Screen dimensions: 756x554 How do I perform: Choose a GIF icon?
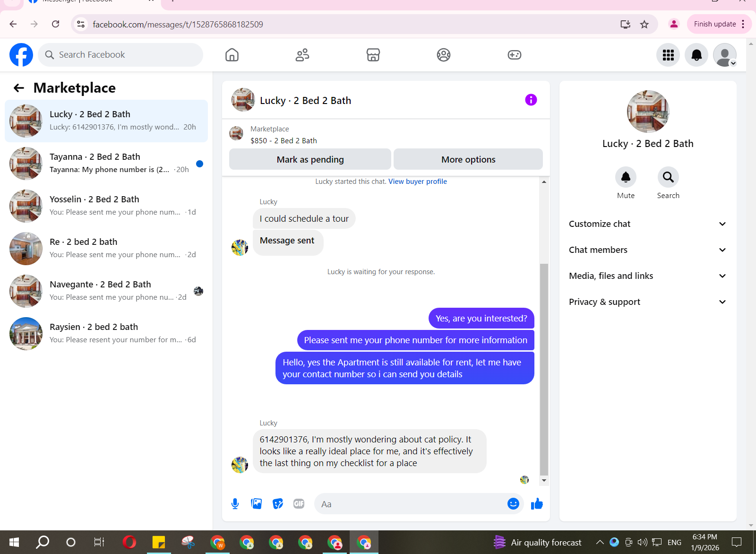point(299,504)
